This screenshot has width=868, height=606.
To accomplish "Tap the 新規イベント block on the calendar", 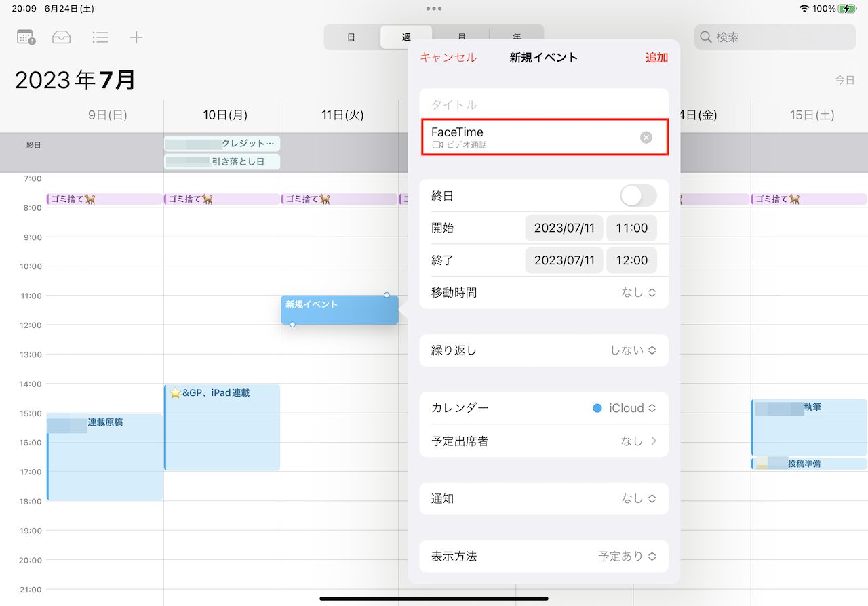I will point(340,310).
